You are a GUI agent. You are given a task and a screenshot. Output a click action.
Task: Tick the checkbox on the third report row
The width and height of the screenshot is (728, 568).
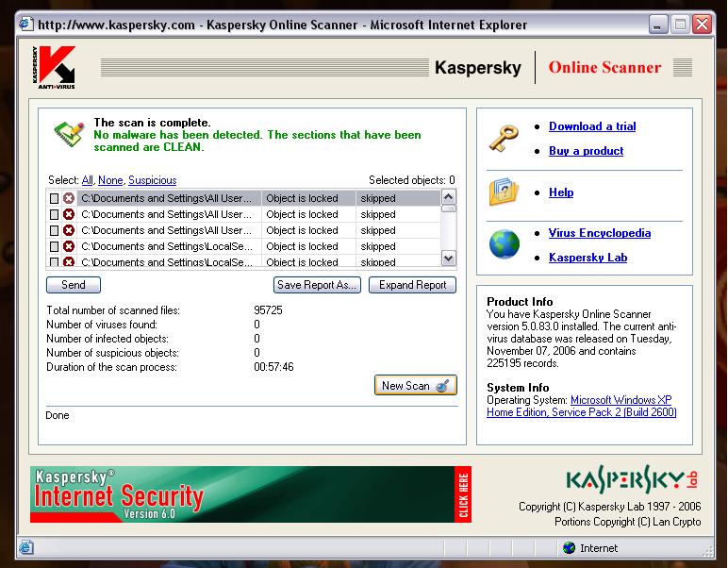(x=54, y=230)
